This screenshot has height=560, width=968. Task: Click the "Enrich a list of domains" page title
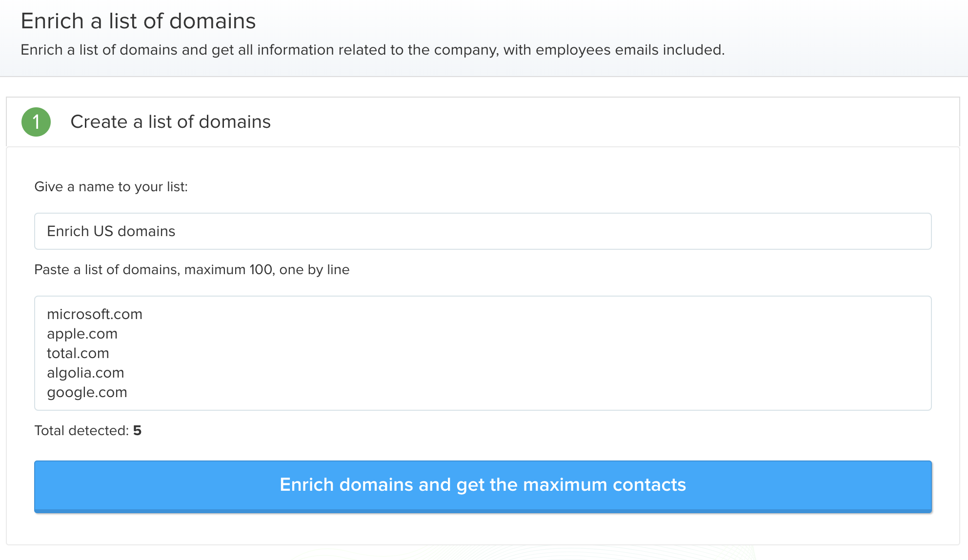138,21
